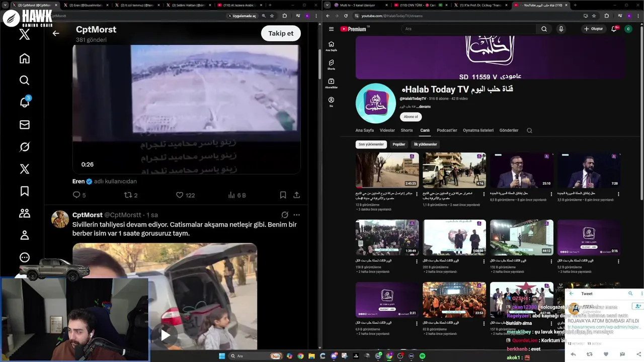Open the YouTube account avatar menu
The width and height of the screenshot is (644, 362).
tap(628, 29)
